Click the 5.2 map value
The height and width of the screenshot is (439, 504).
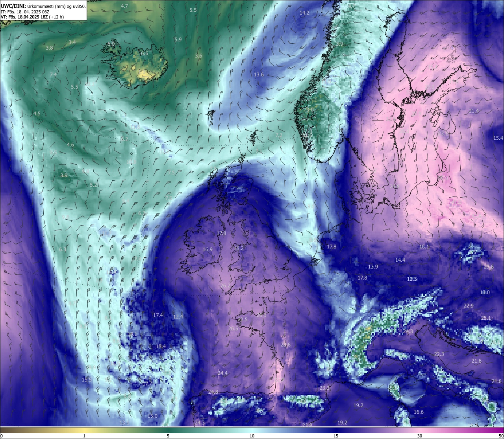coord(93,185)
